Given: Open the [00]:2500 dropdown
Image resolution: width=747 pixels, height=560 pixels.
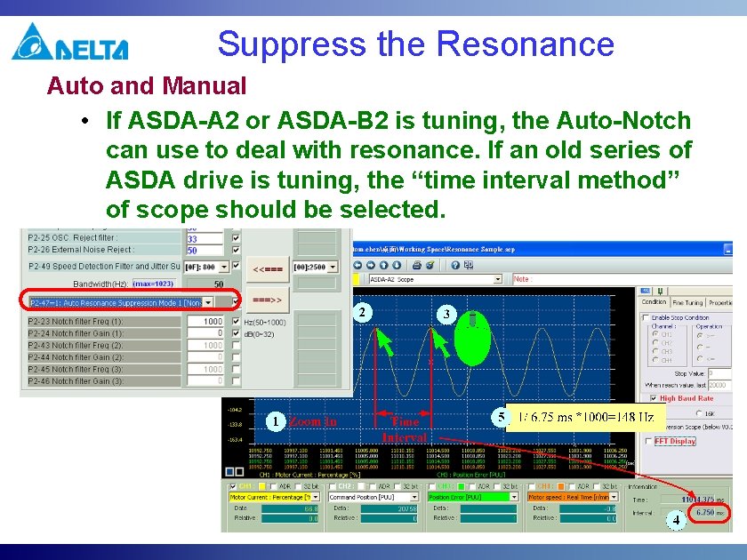Looking at the screenshot, I should point(333,268).
